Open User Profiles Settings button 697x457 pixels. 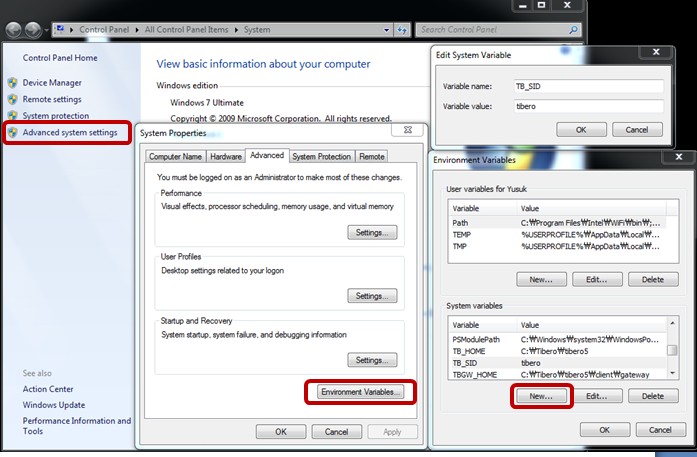372,296
